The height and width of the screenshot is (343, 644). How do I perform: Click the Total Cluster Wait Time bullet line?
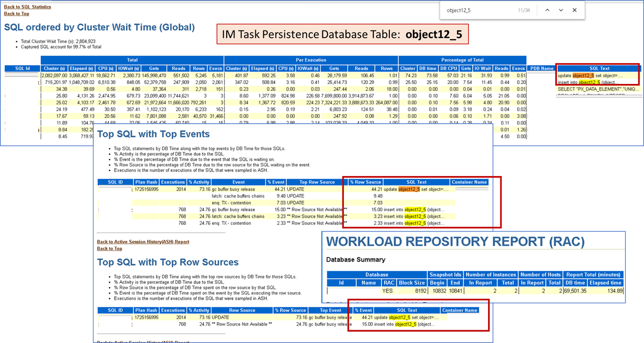(58, 41)
